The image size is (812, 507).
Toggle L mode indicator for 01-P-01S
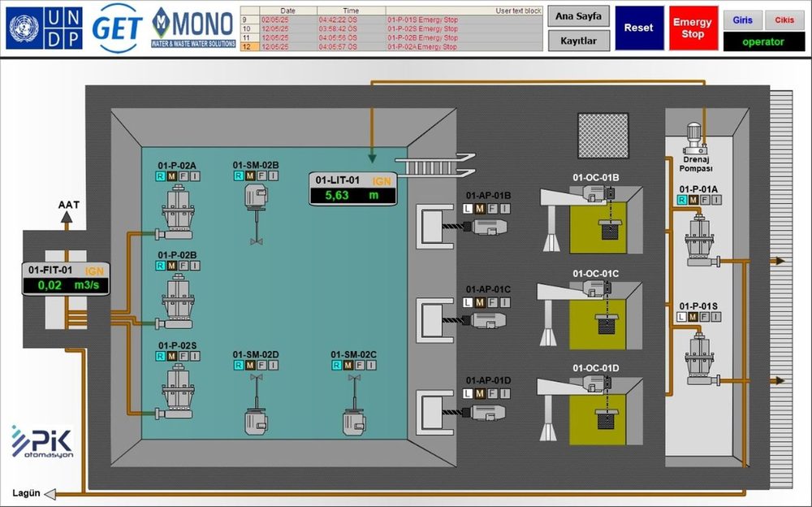(681, 317)
